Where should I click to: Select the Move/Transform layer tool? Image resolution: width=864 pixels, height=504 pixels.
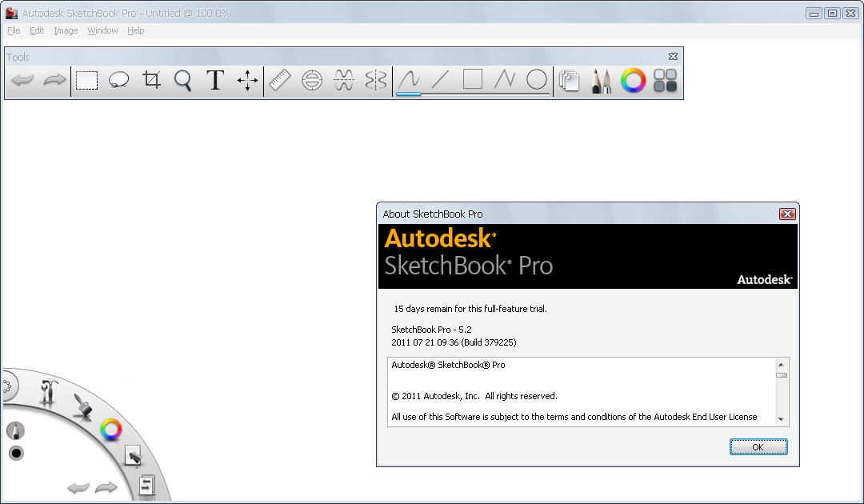(x=248, y=80)
